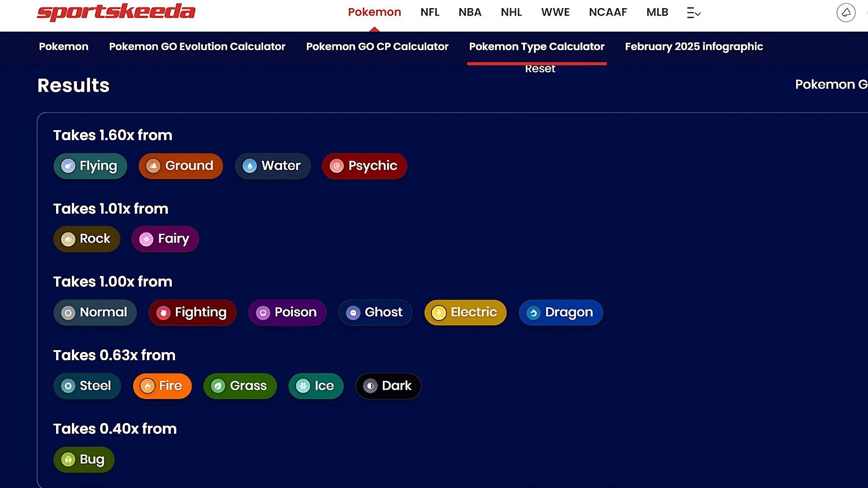Click the Dragon type neutral badge
Image resolution: width=868 pixels, height=488 pixels.
pos(561,312)
